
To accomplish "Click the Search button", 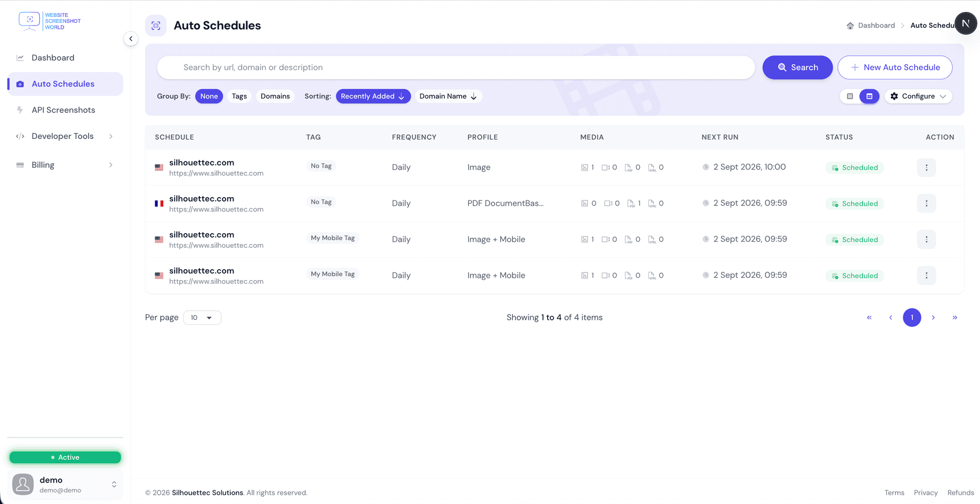I will (x=798, y=68).
